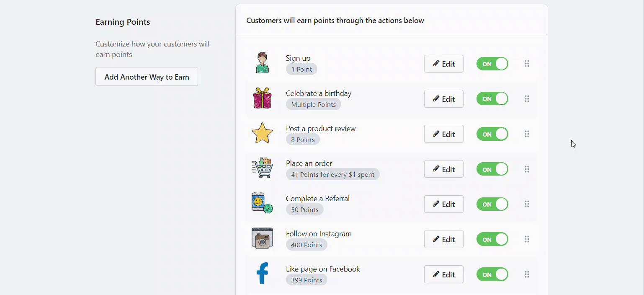
Task: Click the 50 Points referral badge
Action: [x=305, y=210]
